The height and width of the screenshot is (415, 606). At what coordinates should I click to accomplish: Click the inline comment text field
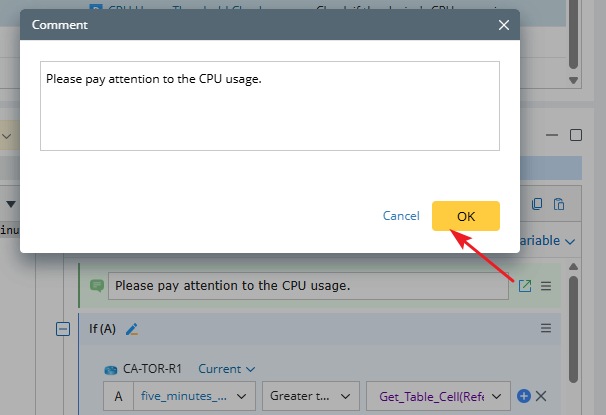click(x=308, y=286)
